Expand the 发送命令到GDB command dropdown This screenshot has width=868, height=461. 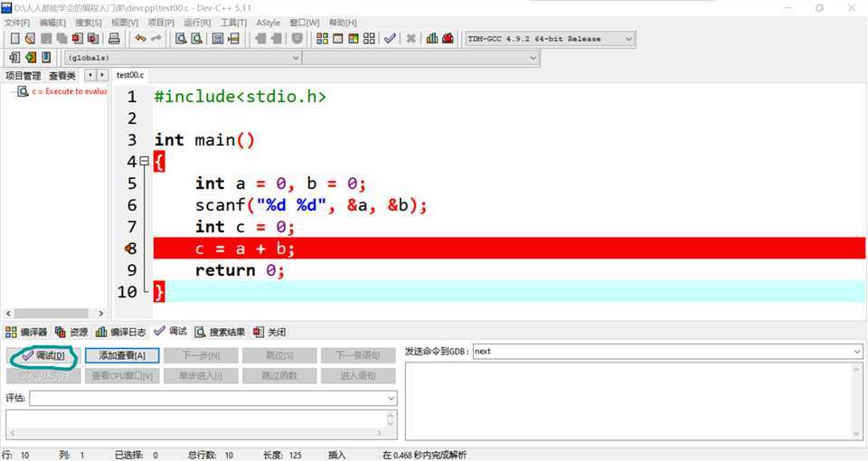tap(856, 351)
